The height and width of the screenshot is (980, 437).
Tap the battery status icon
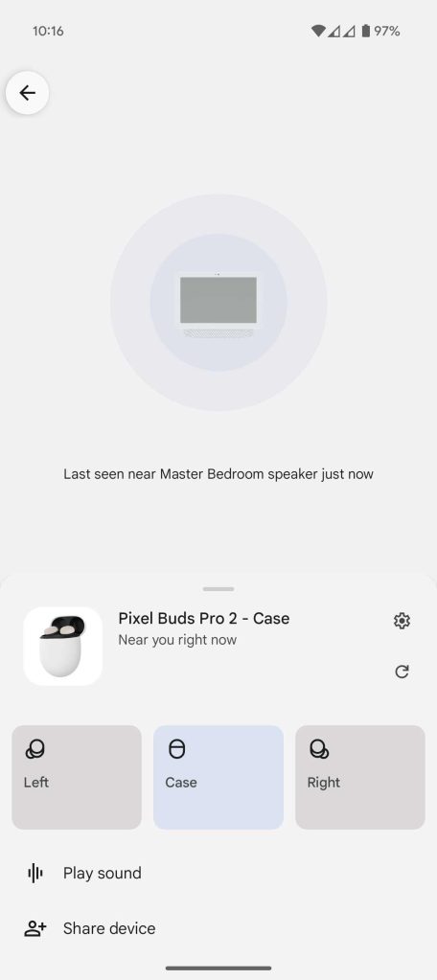tap(366, 31)
